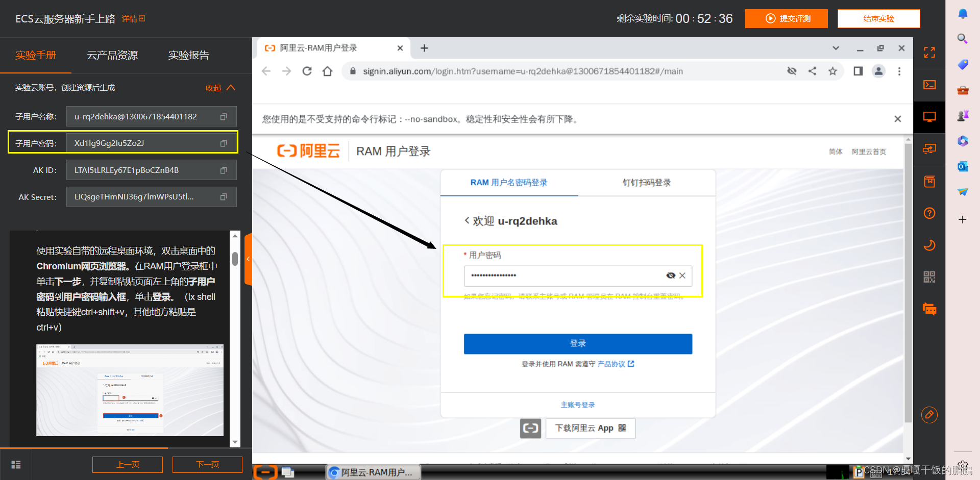This screenshot has width=980, height=480.
Task: Select remote desktop monitor icon
Action: [x=929, y=117]
